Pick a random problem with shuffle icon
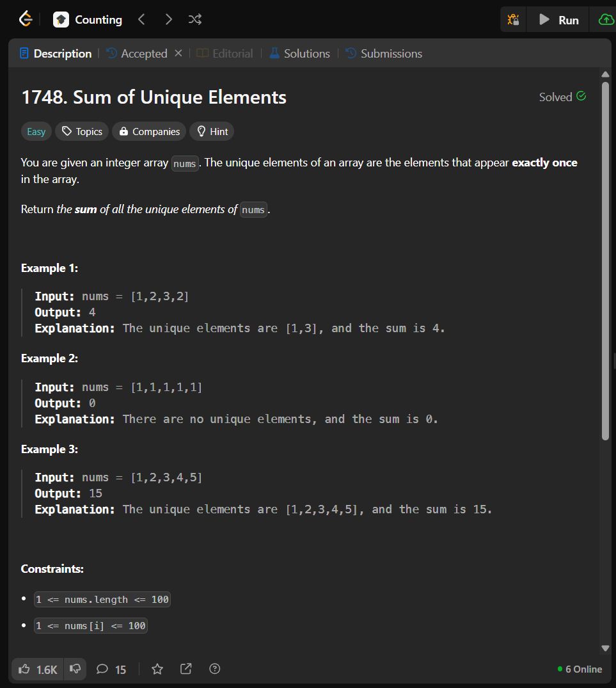616x688 pixels. coord(195,20)
